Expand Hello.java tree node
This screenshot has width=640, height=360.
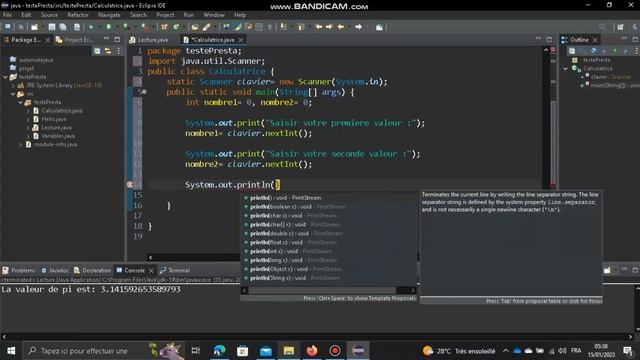(x=28, y=119)
